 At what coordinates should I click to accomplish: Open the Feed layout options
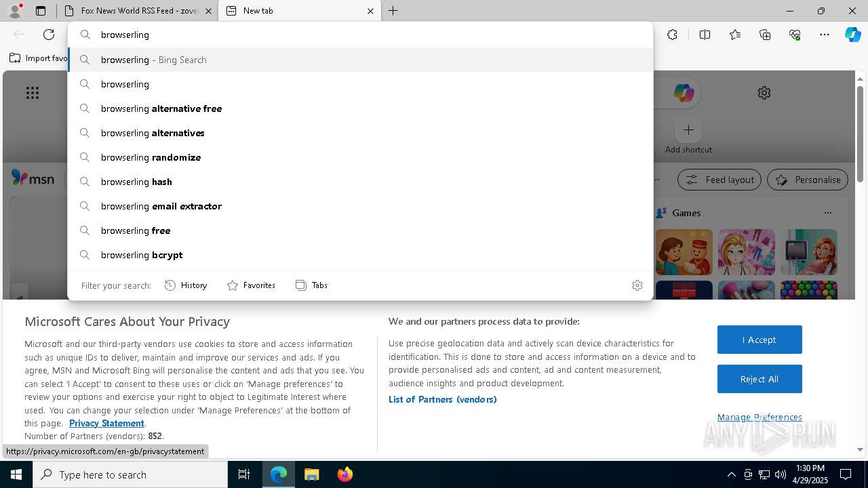click(719, 180)
